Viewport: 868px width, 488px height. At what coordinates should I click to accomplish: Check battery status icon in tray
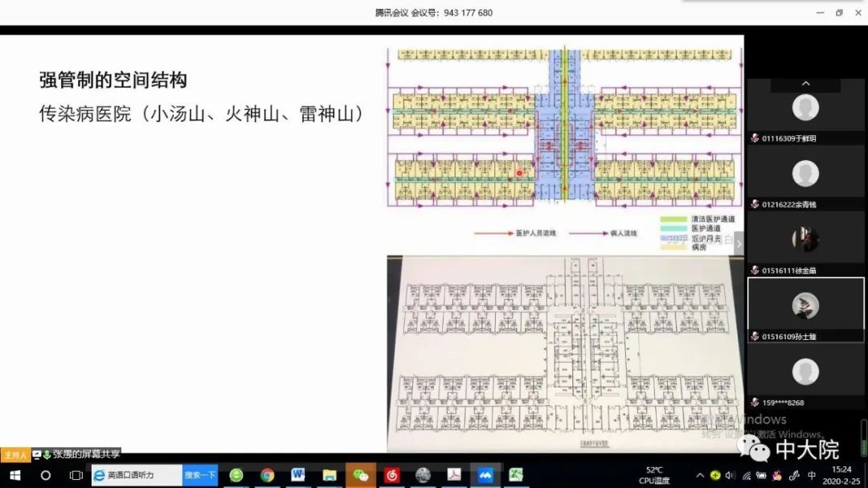(x=762, y=475)
